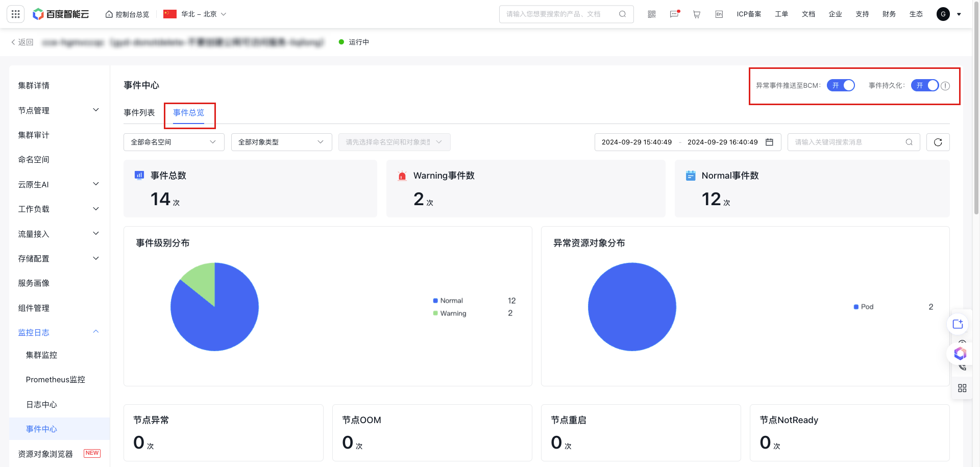Open 全部对象类型 dropdown
The height and width of the screenshot is (467, 980).
click(x=281, y=142)
